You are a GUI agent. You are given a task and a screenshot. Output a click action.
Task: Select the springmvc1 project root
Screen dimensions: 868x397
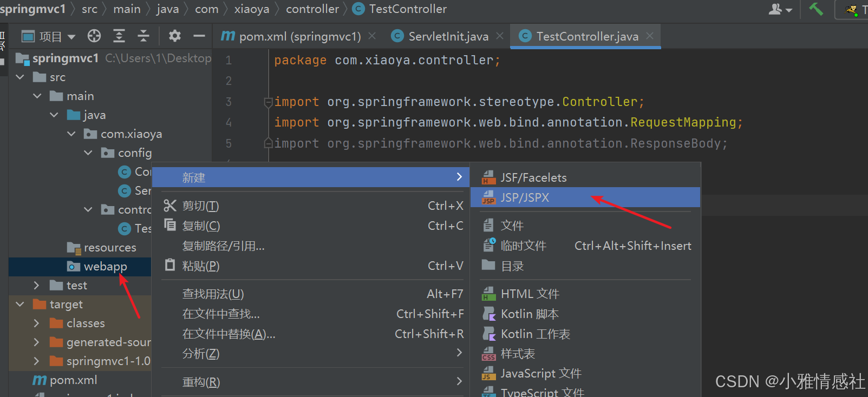tap(66, 58)
